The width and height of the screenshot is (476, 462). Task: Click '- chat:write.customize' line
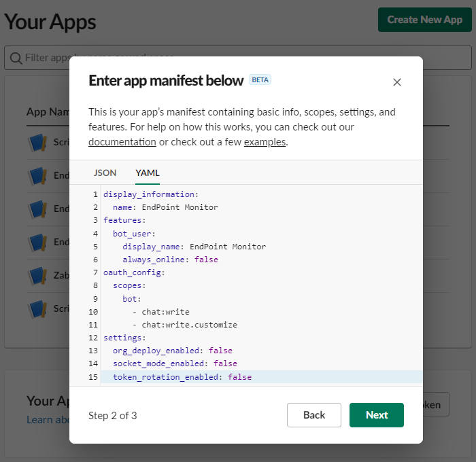pyautogui.click(x=184, y=325)
